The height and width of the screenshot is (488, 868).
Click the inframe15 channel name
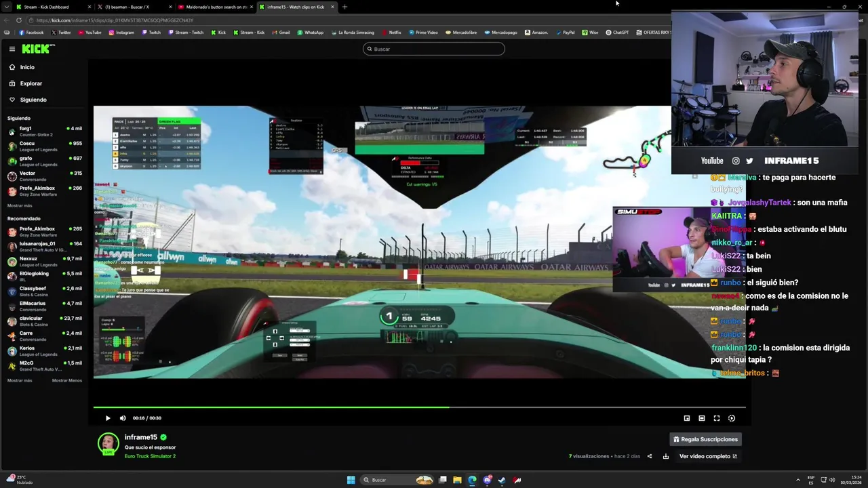click(x=141, y=437)
